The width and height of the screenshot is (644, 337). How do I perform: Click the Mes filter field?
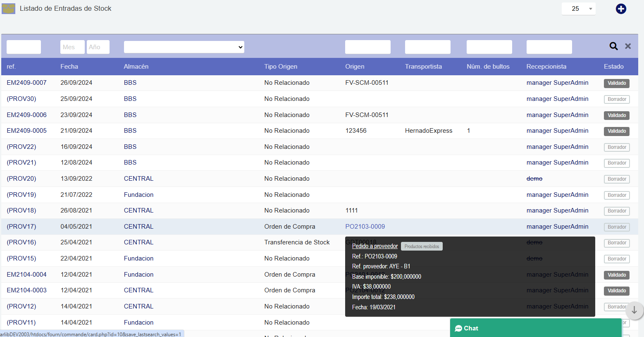coord(72,47)
